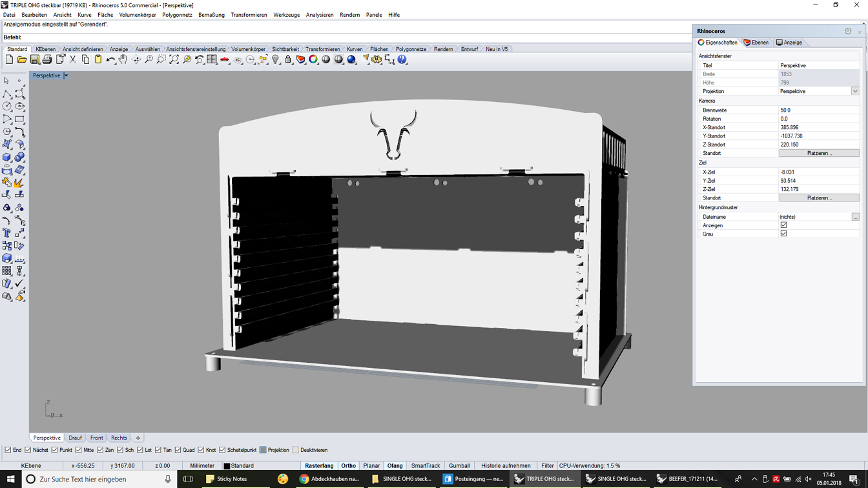Viewport: 868px width, 488px height.
Task: Switch to the Ebenen panel tab
Action: [x=756, y=43]
